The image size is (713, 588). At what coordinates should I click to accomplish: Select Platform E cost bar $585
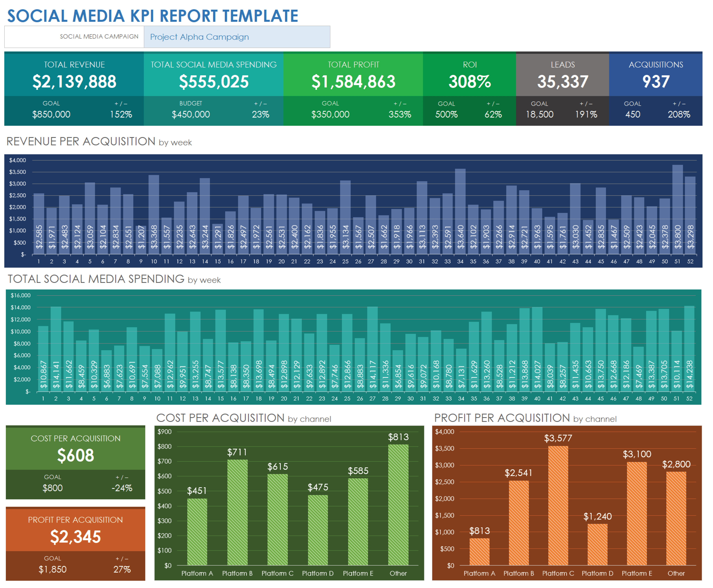pyautogui.click(x=358, y=522)
